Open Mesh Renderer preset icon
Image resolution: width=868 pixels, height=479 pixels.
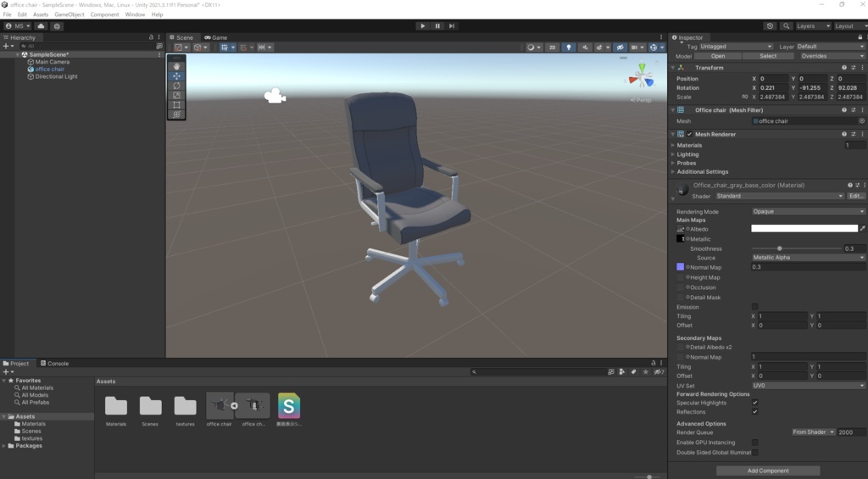click(x=853, y=134)
